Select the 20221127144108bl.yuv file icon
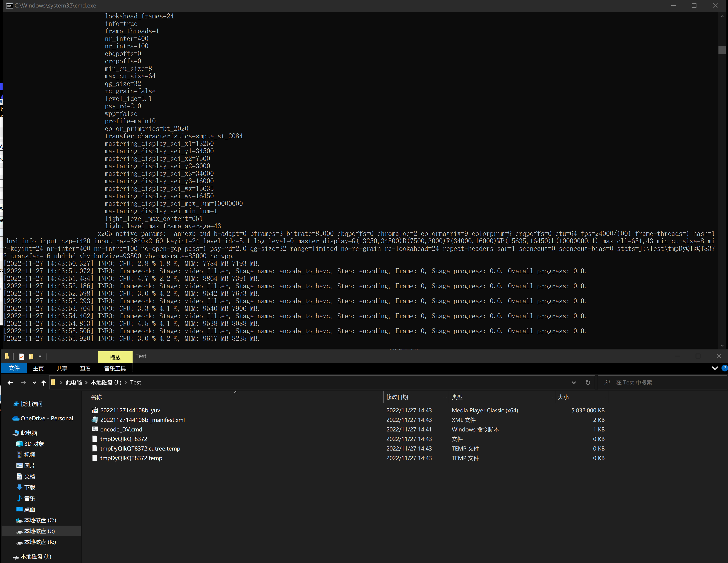This screenshot has width=728, height=563. tap(95, 410)
